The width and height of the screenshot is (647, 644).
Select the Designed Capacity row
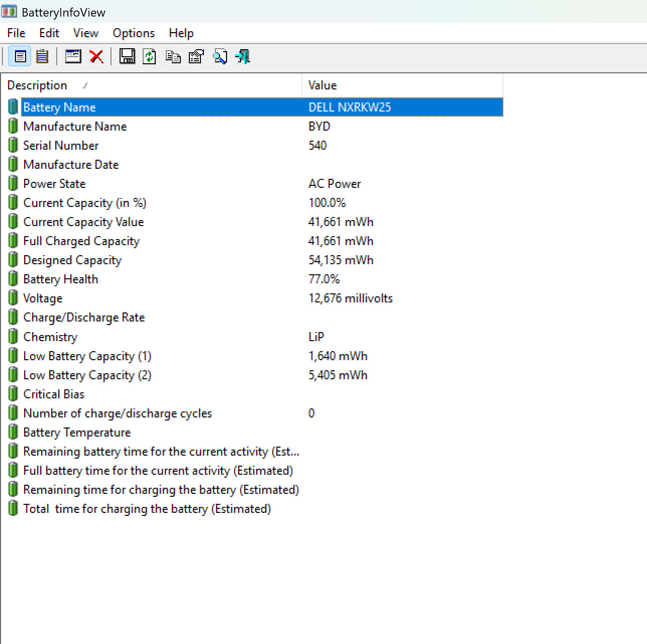pos(255,260)
